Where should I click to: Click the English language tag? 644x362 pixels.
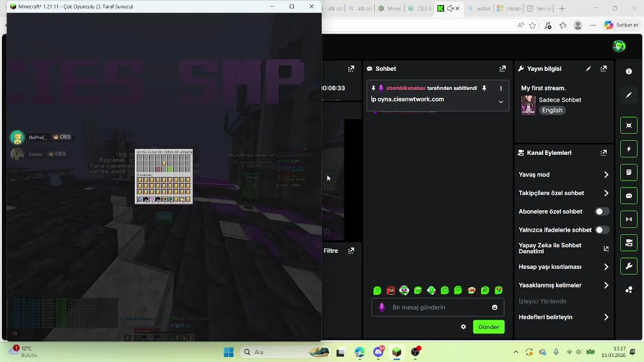(552, 111)
